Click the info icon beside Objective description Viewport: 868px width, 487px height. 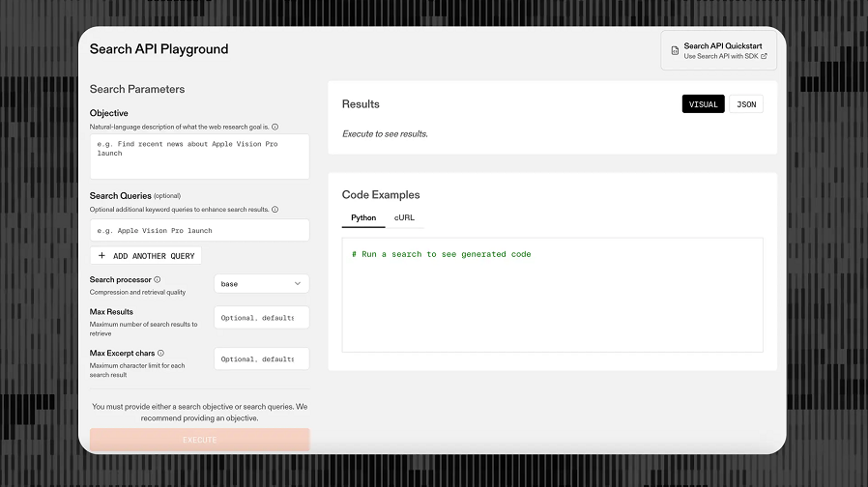click(x=275, y=127)
